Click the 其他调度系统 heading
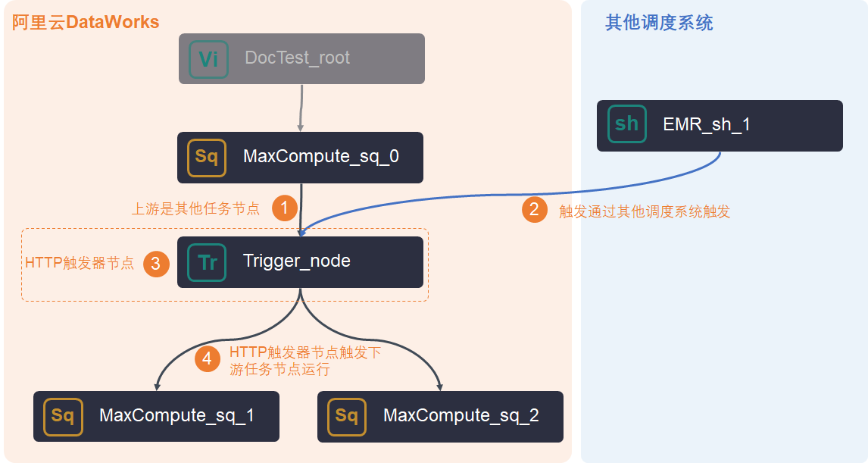 point(659,23)
